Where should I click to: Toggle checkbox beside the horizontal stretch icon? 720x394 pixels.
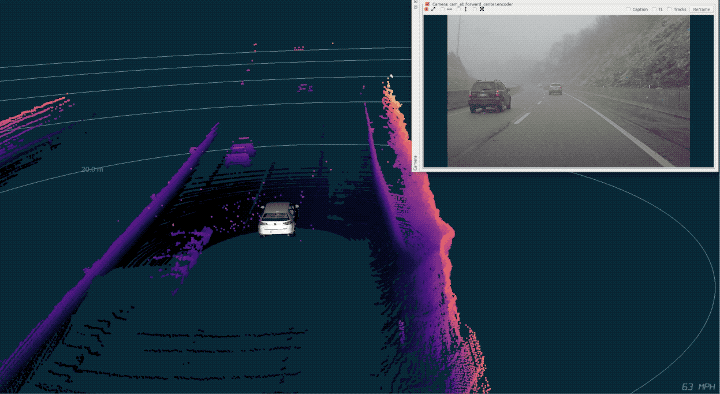tap(443, 9)
